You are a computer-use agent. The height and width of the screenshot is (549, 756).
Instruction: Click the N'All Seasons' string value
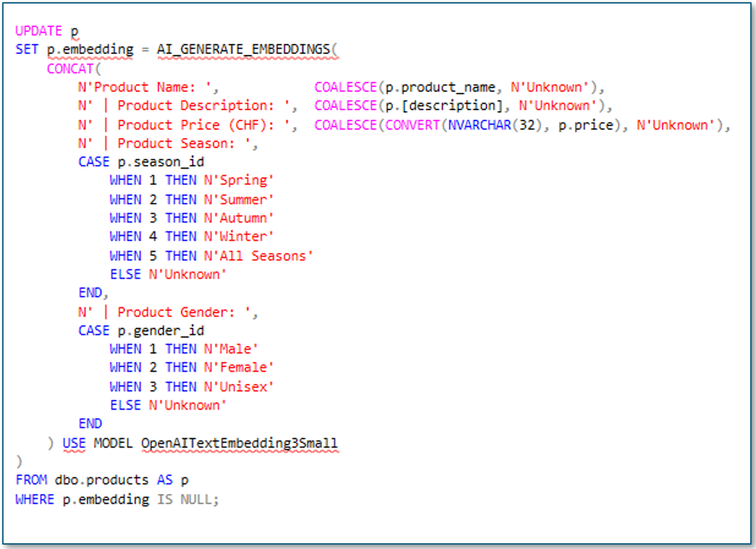[x=259, y=256]
